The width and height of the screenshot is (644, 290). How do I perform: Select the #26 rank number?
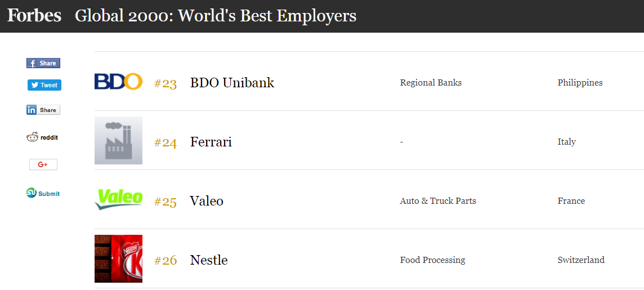(x=165, y=261)
